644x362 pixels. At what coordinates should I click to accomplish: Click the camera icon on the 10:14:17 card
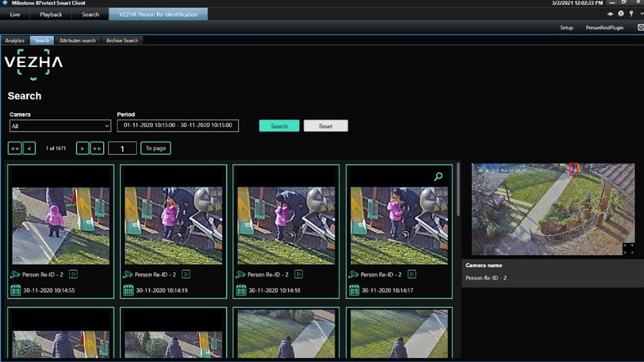pyautogui.click(x=354, y=275)
